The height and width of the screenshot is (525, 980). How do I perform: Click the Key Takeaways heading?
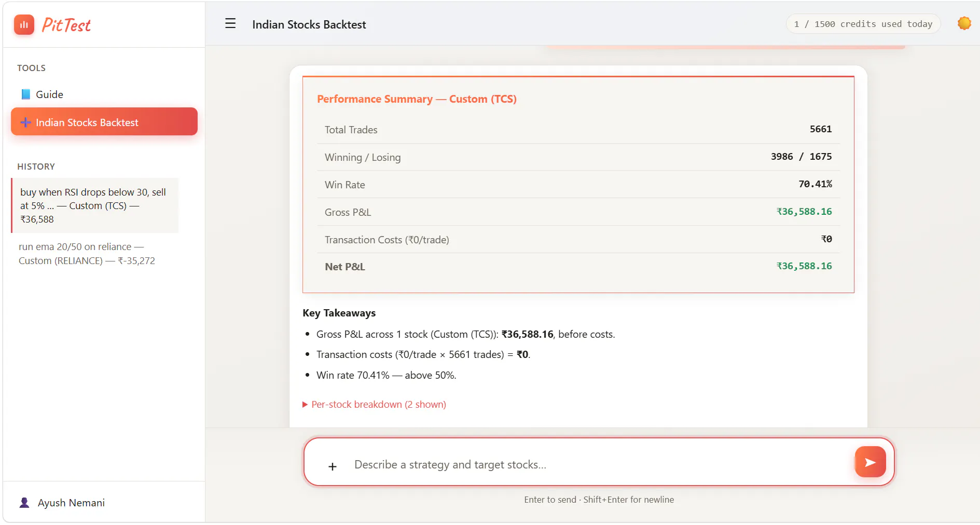pos(339,313)
